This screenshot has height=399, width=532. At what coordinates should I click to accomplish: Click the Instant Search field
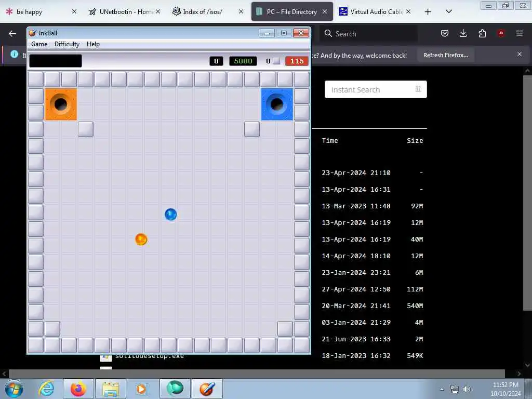[376, 89]
